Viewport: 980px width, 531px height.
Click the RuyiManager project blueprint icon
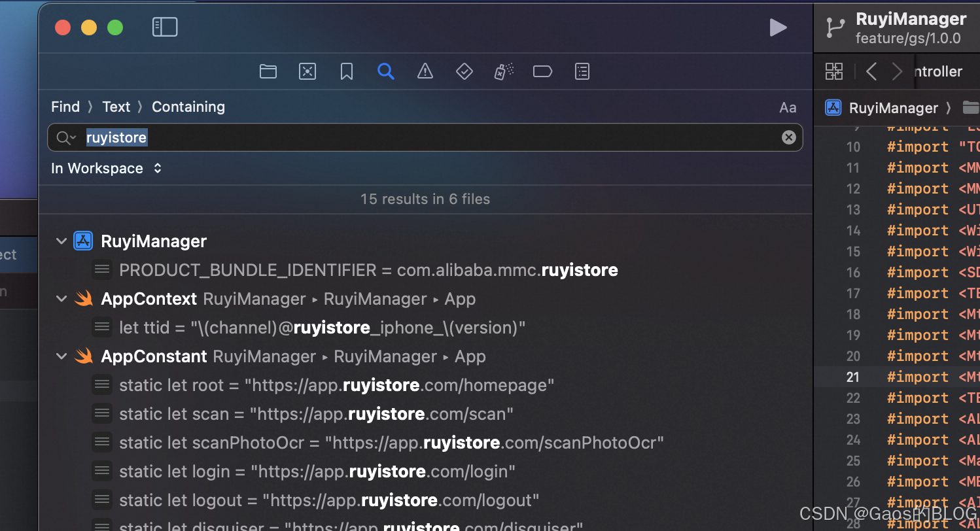pyautogui.click(x=83, y=241)
